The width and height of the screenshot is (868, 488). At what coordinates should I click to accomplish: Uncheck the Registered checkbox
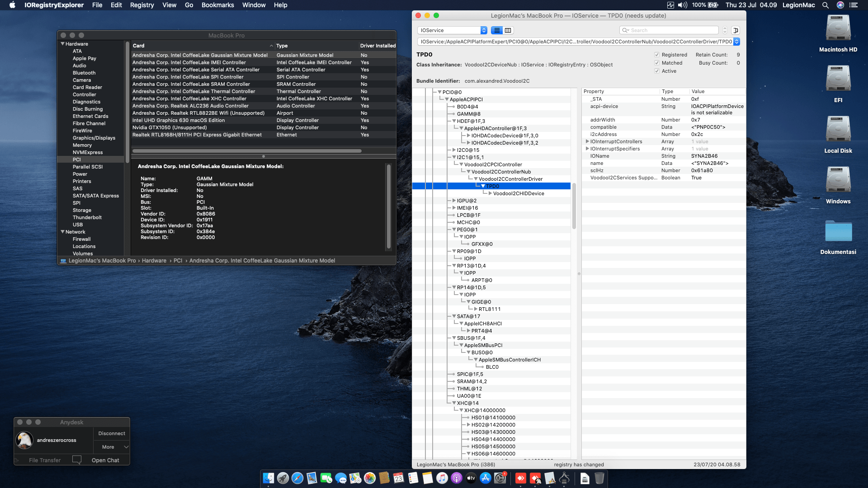(x=657, y=55)
